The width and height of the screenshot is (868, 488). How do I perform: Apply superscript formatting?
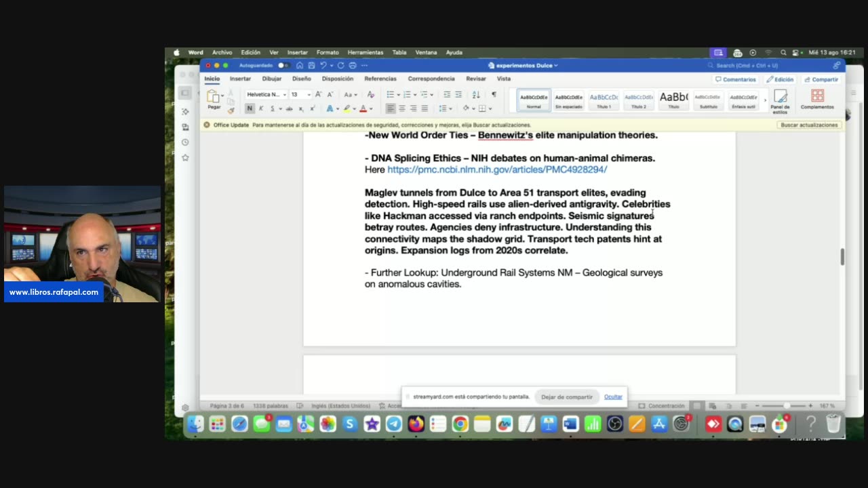coord(312,108)
